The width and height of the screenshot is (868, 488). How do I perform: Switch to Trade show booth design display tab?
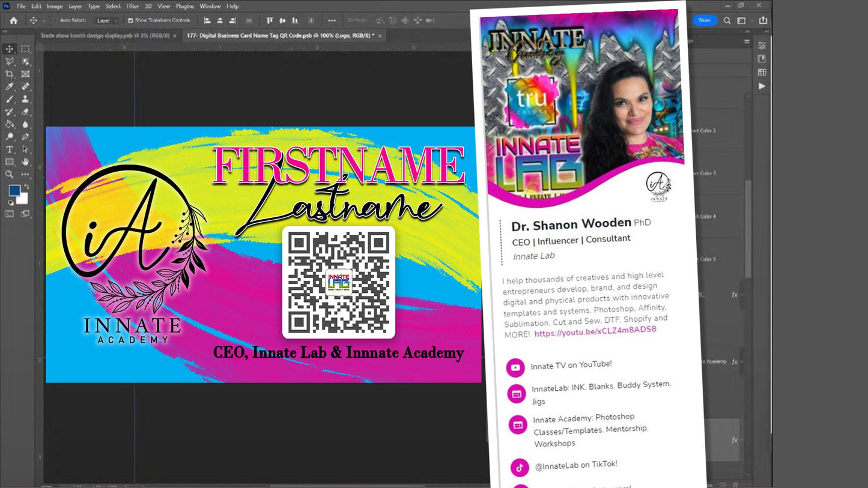pos(105,35)
